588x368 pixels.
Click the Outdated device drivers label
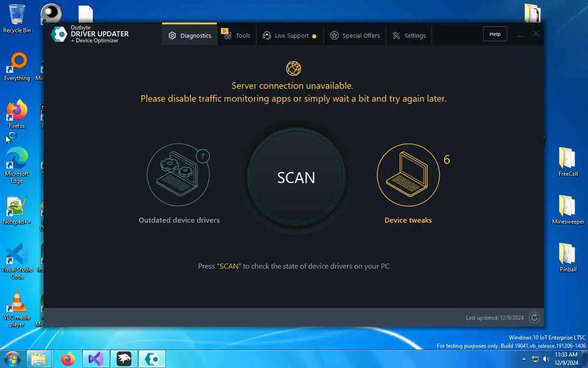tap(179, 220)
